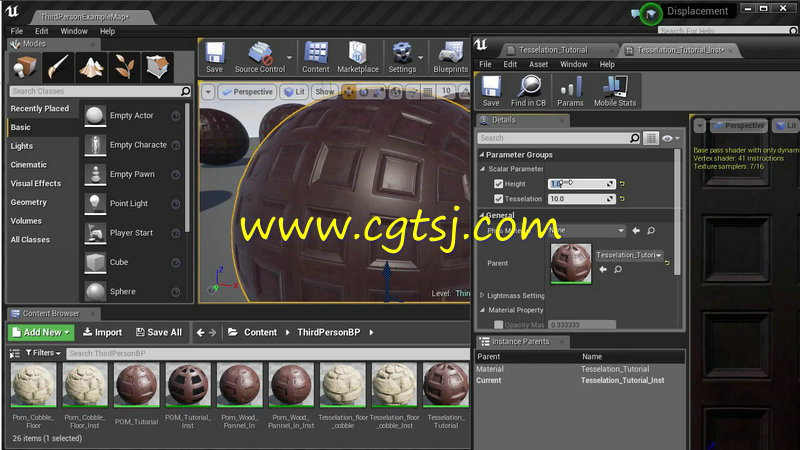Image resolution: width=800 pixels, height=450 pixels.
Task: Navigate back in Content Browser history
Action: pyautogui.click(x=201, y=333)
